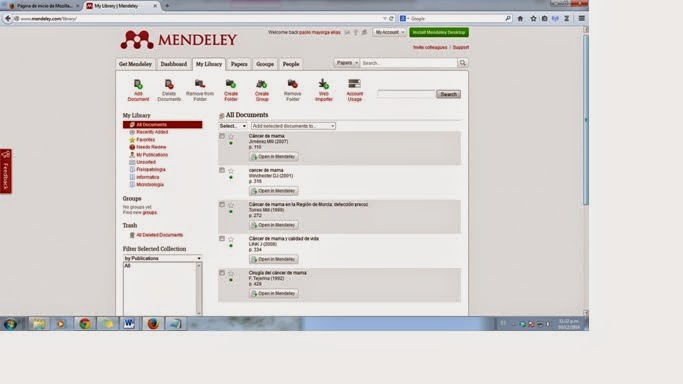Click the find new groups link
Viewport: 683px width, 384px height.
coord(149,212)
